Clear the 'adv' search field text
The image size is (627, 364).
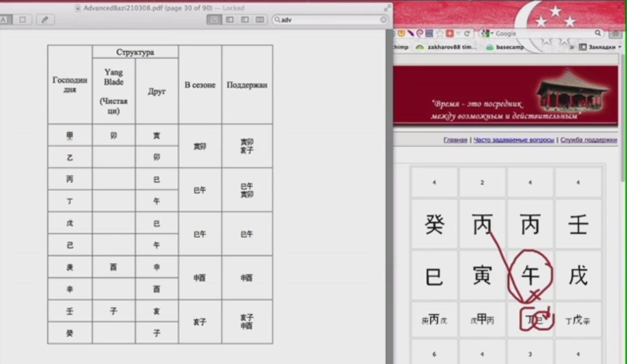click(x=383, y=20)
